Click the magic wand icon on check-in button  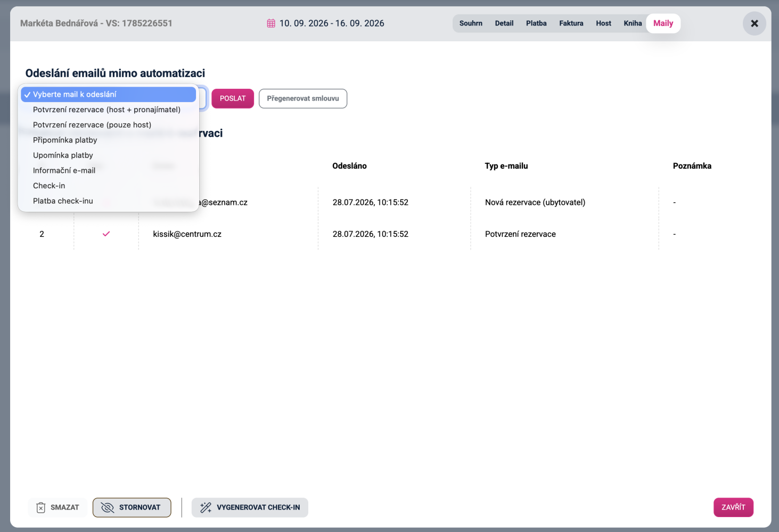tap(206, 508)
